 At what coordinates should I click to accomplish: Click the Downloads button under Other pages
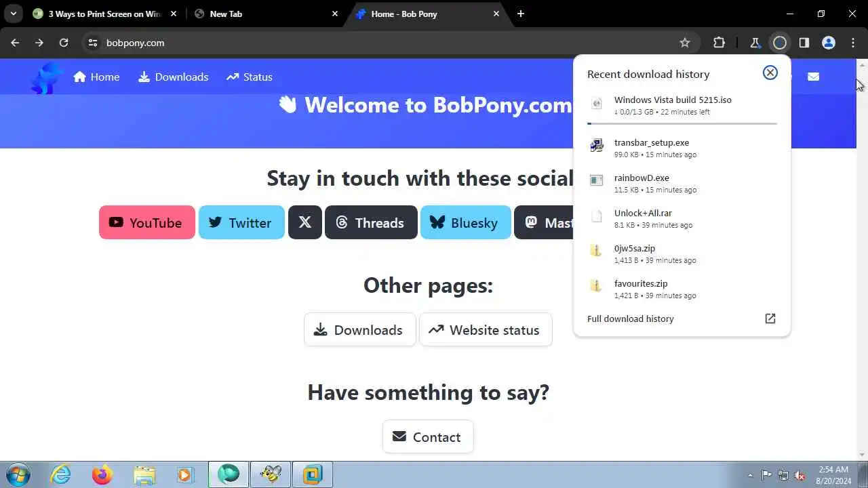click(x=359, y=330)
